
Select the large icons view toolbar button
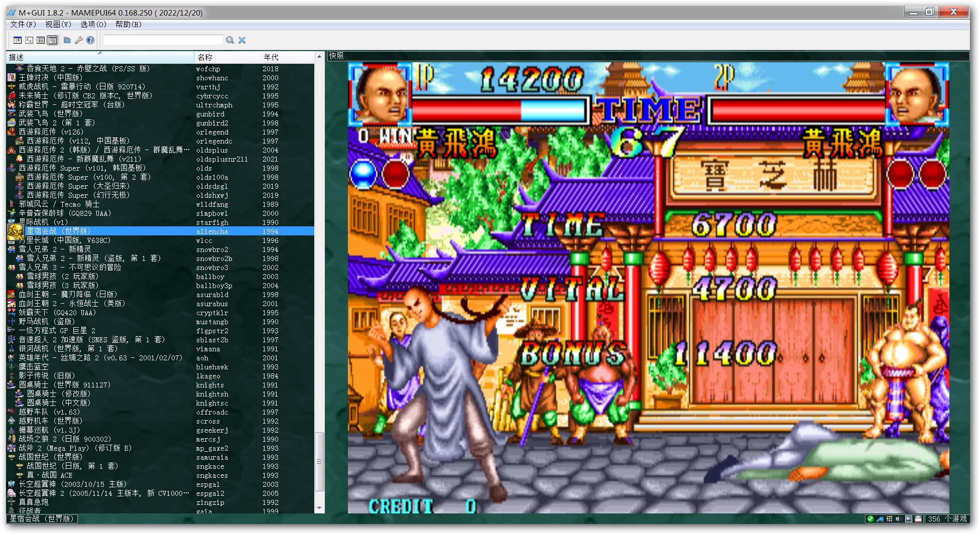pos(29,40)
